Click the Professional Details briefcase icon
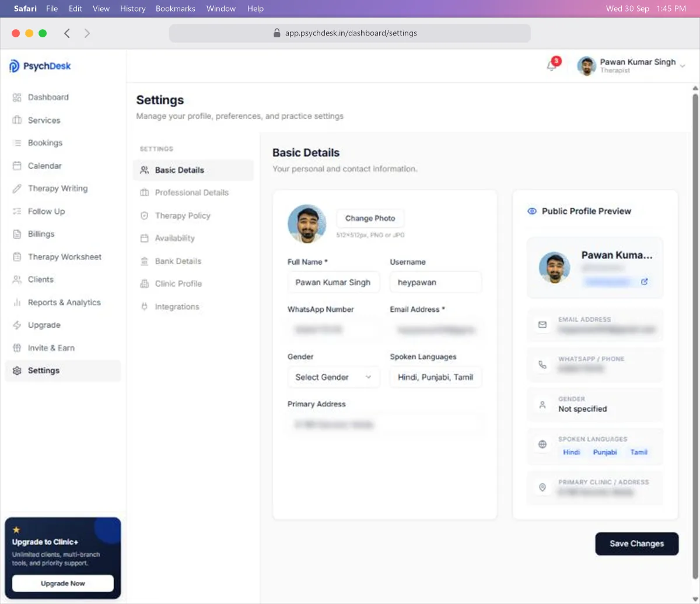This screenshot has height=604, width=700. click(x=145, y=192)
